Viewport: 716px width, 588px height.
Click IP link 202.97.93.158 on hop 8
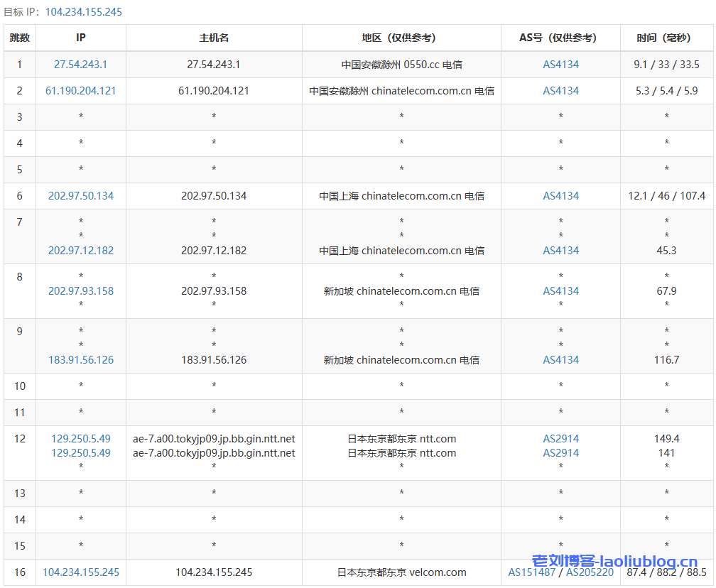pyautogui.click(x=80, y=290)
